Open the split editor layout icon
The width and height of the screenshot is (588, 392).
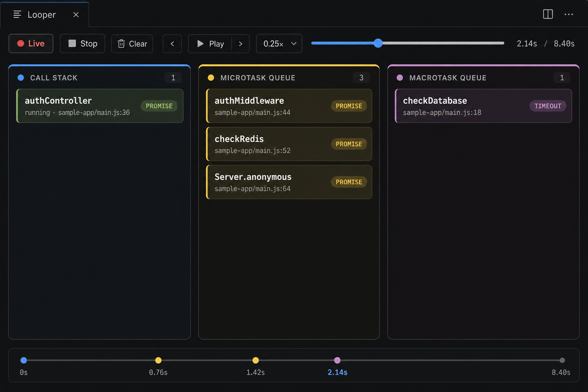tap(548, 14)
